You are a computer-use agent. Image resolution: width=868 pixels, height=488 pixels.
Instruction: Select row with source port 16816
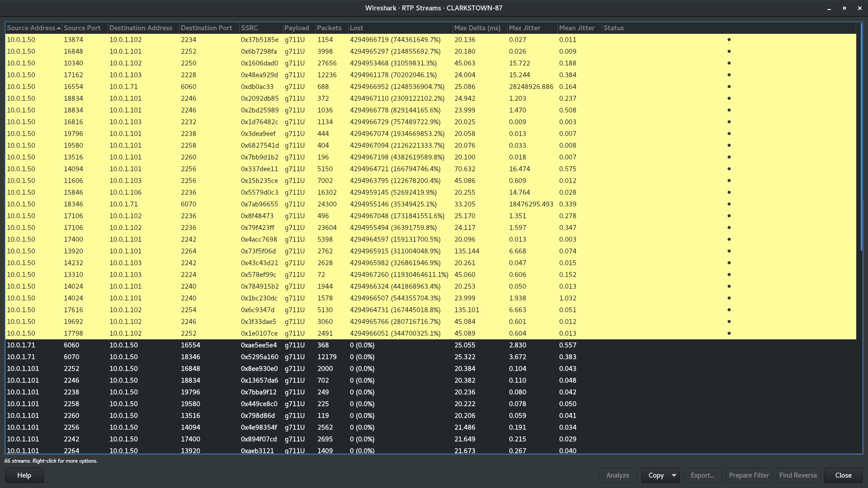point(430,122)
